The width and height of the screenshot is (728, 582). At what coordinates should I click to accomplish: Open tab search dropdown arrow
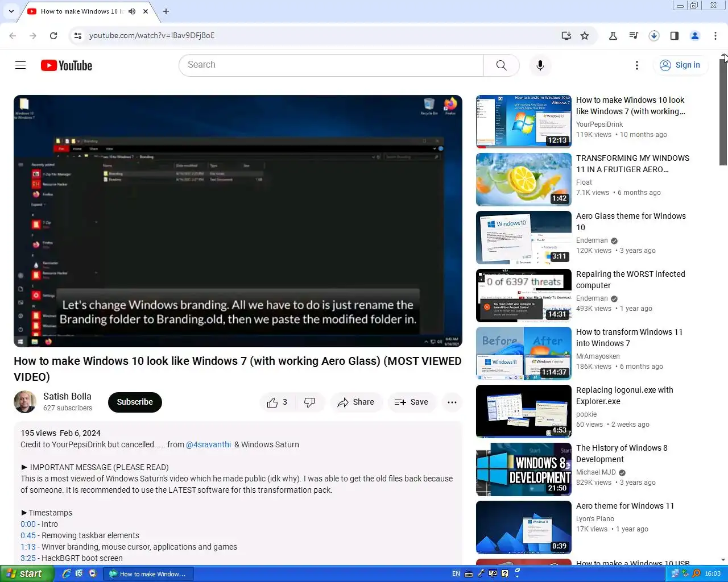click(11, 11)
